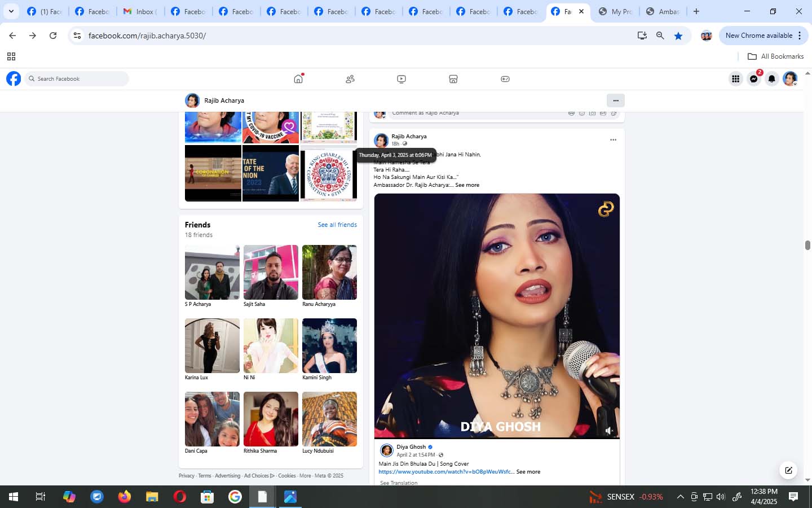Image resolution: width=812 pixels, height=508 pixels.
Task: Toggle the bookmark star for this page
Action: click(x=678, y=36)
